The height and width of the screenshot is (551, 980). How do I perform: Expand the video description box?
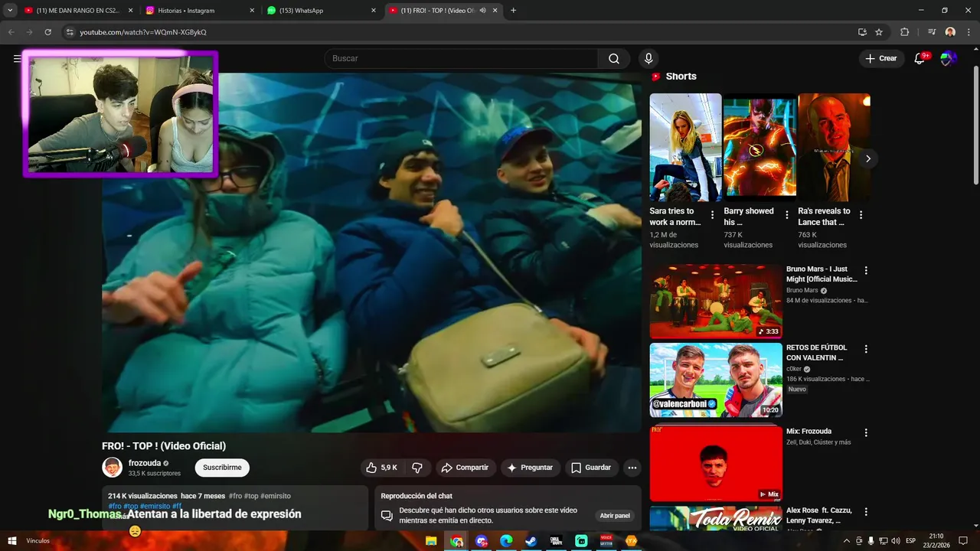[235, 507]
